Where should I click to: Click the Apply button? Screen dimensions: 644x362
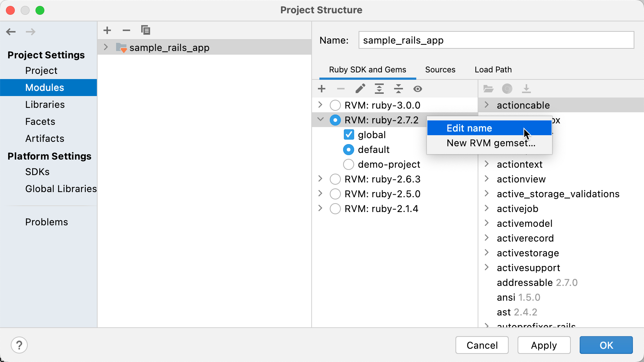[x=544, y=345]
